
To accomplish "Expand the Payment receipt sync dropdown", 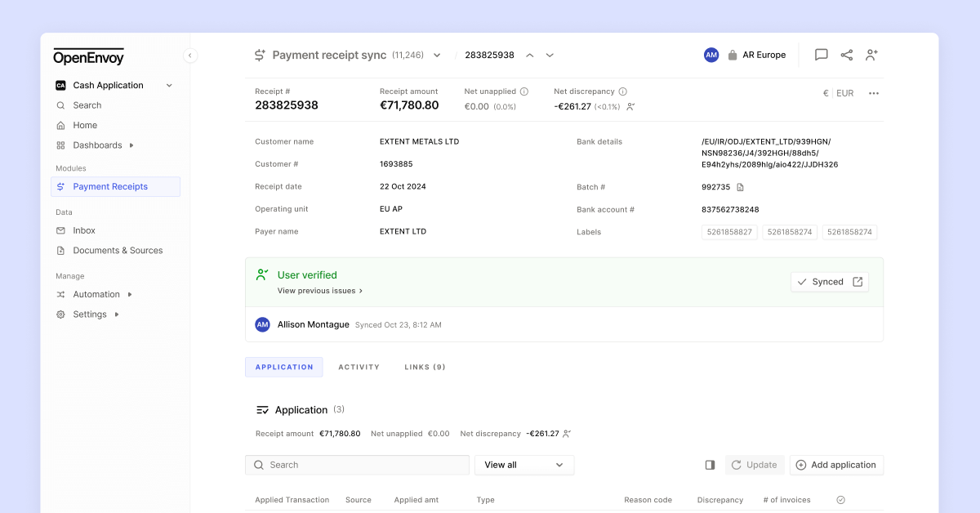I will [436, 55].
